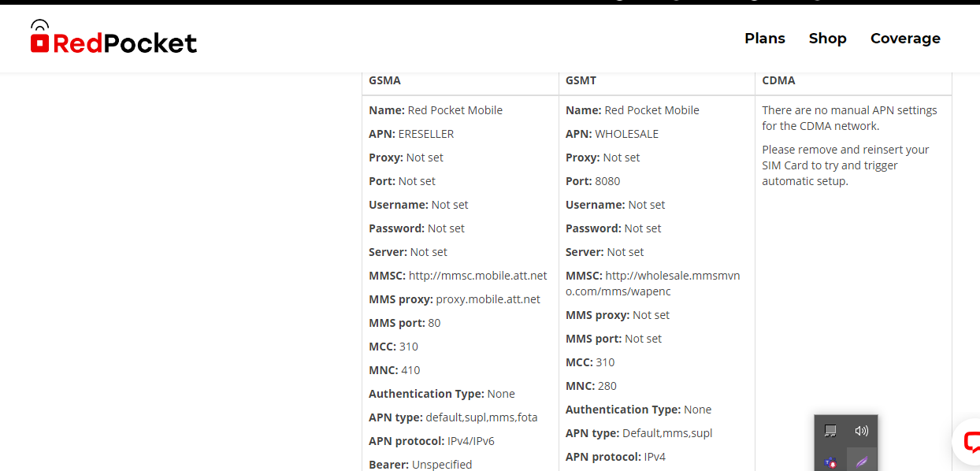Select the ERESELLER APN value text
Image resolution: width=980 pixels, height=471 pixels.
pyautogui.click(x=425, y=133)
